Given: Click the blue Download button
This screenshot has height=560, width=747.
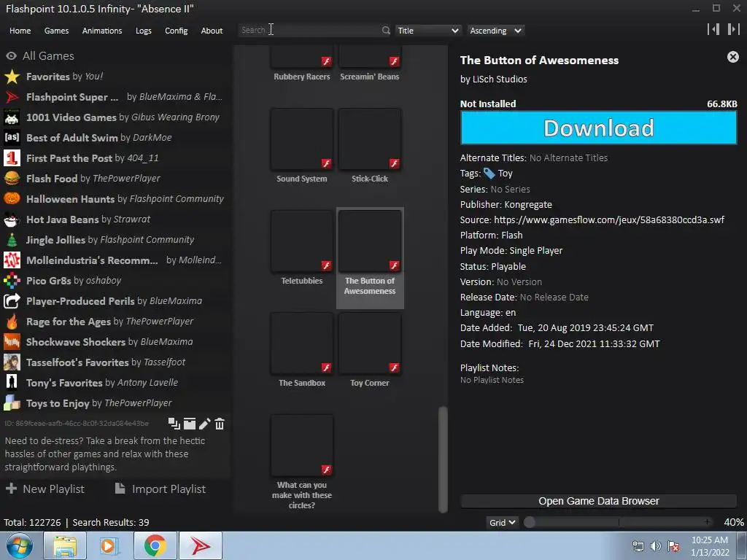Looking at the screenshot, I should (599, 128).
